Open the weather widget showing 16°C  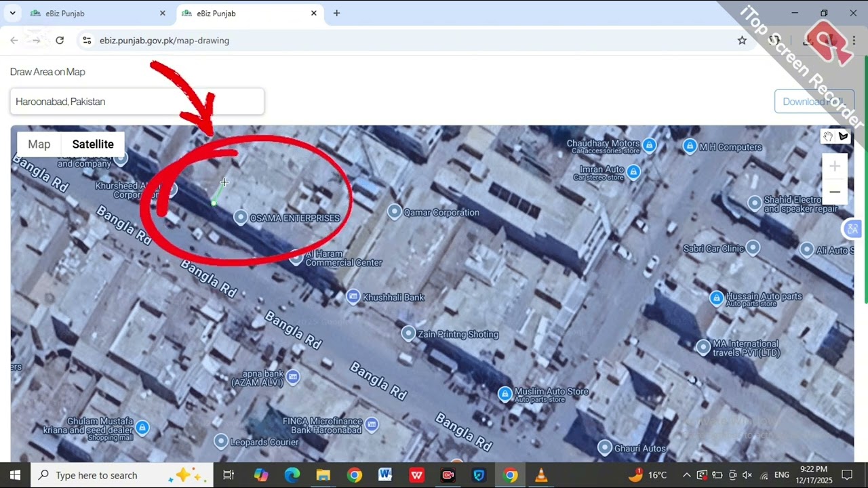(x=648, y=475)
